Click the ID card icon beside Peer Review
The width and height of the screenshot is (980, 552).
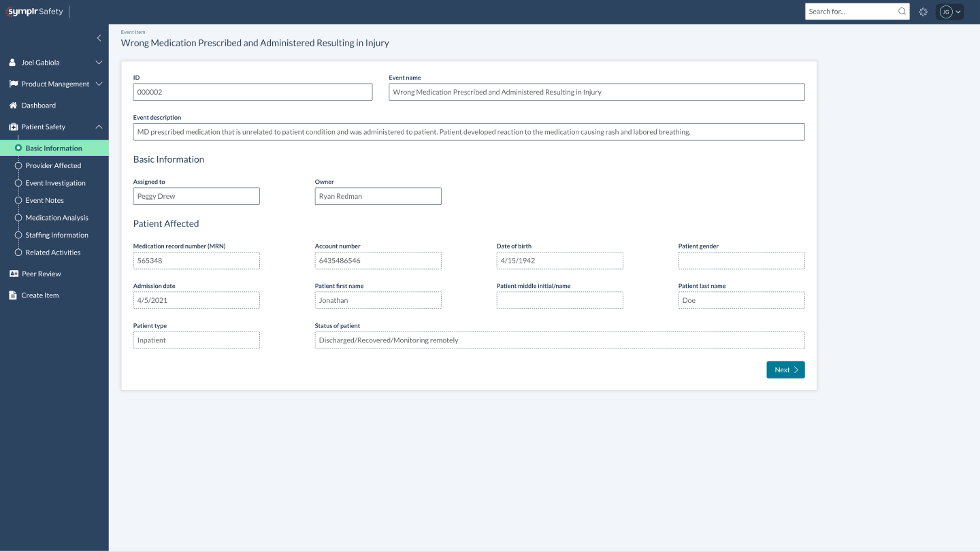[x=13, y=274]
